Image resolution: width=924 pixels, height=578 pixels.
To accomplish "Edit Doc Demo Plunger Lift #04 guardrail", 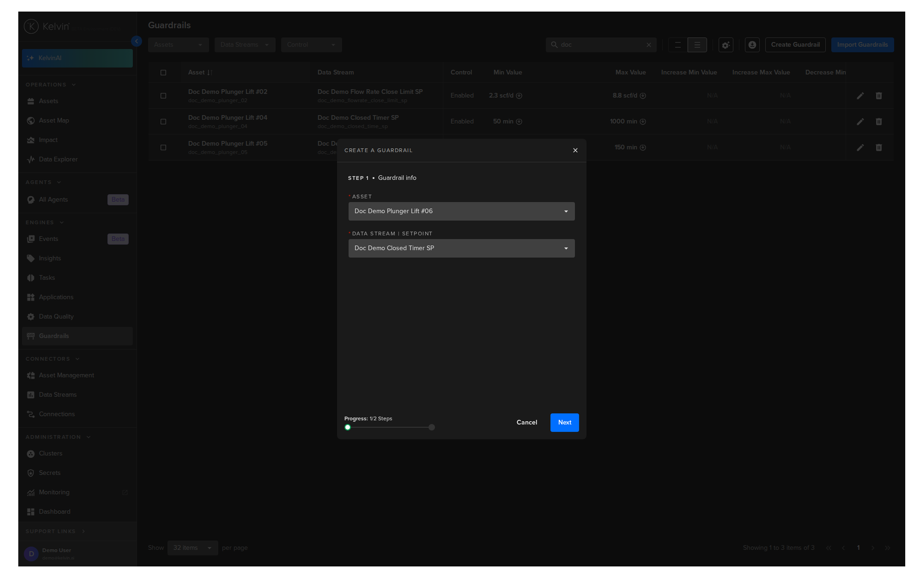I will coord(860,122).
